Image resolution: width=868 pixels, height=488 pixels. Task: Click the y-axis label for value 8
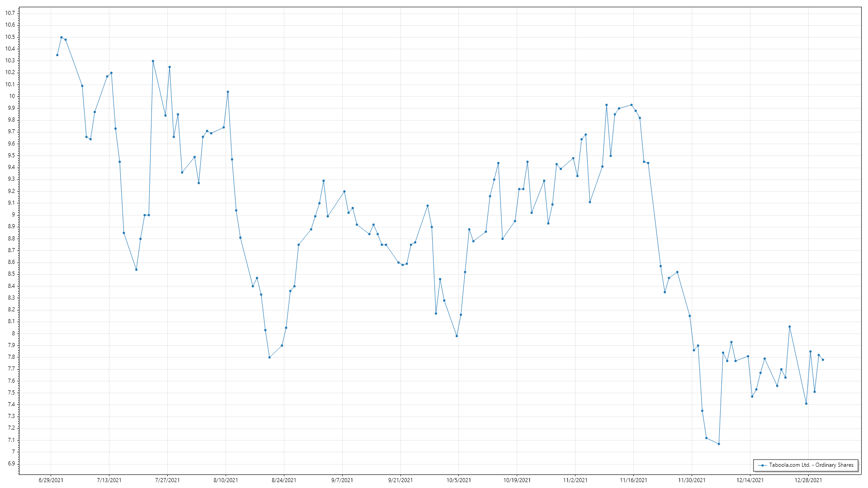tap(13, 333)
